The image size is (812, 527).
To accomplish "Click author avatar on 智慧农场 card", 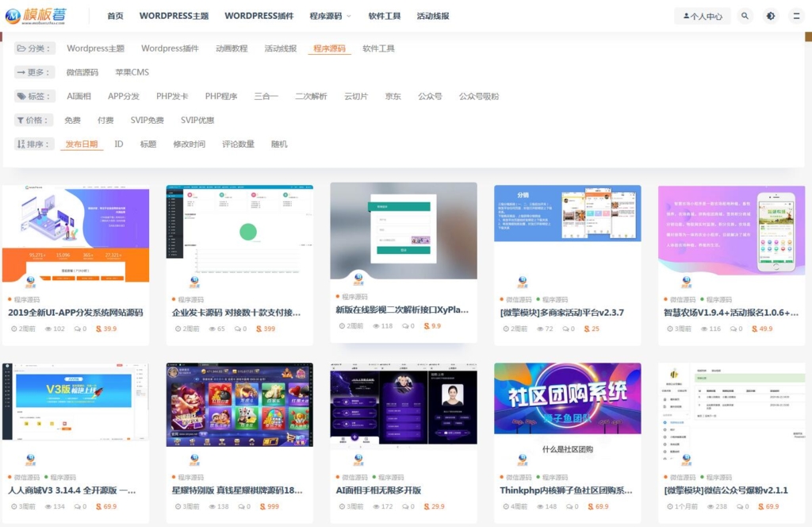I will (x=686, y=283).
